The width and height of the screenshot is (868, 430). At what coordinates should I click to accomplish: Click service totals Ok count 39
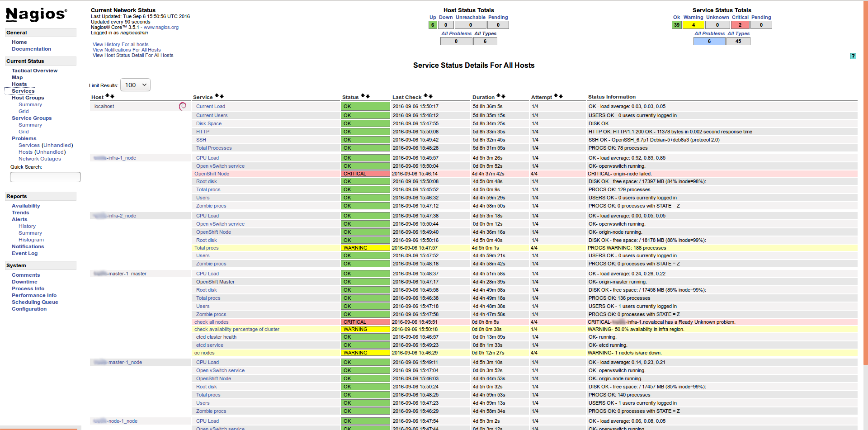pyautogui.click(x=677, y=25)
